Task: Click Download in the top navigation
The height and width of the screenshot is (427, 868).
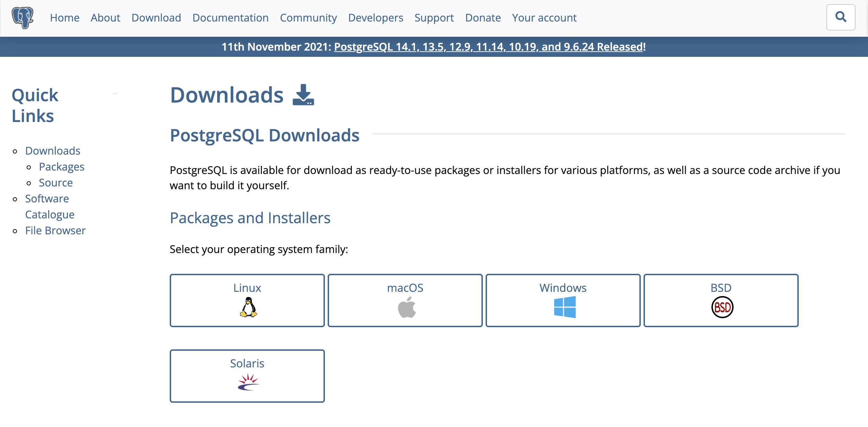Action: [156, 18]
